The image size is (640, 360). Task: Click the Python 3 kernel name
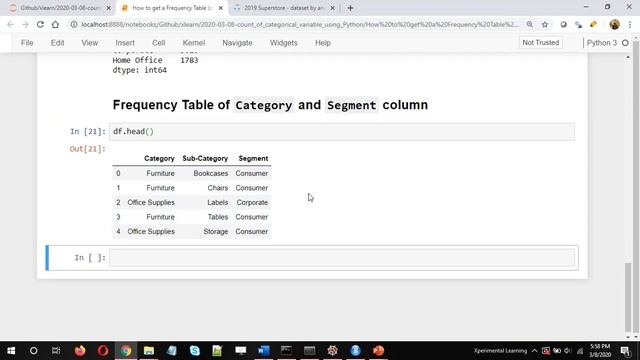602,43
